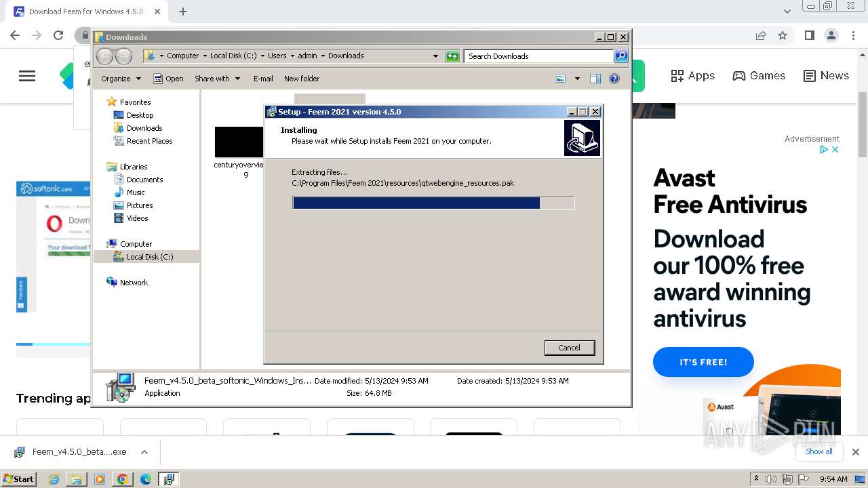This screenshot has height=488, width=868.
Task: Click the Explorer help question mark icon
Action: pos(614,79)
